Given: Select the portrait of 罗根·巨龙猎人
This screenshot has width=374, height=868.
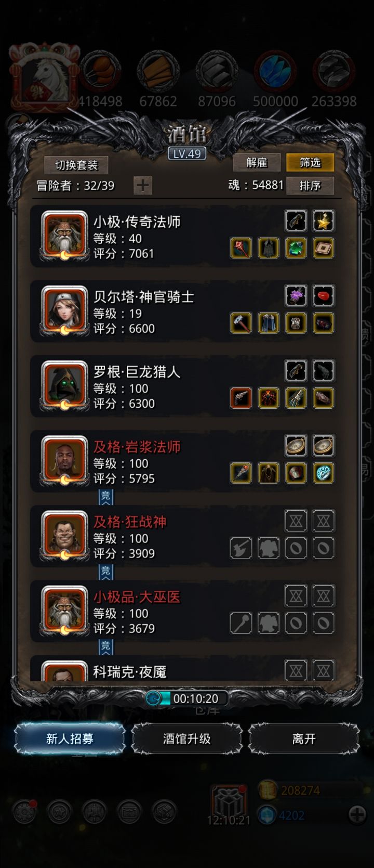Looking at the screenshot, I should 64,385.
